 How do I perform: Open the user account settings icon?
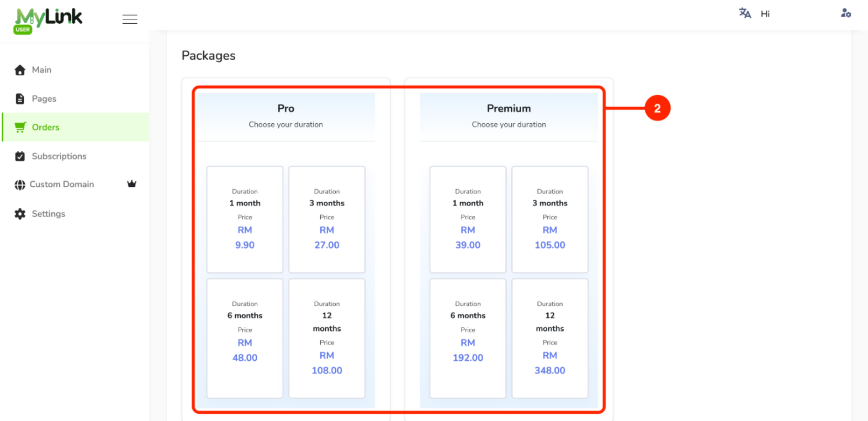[845, 13]
